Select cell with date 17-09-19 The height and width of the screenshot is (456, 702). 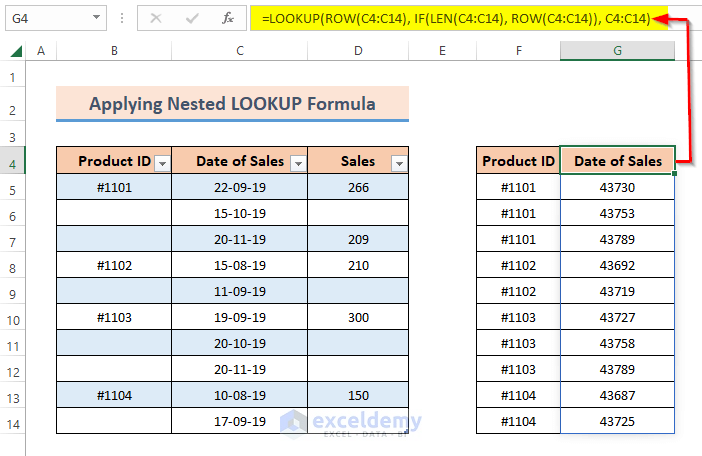pos(240,421)
